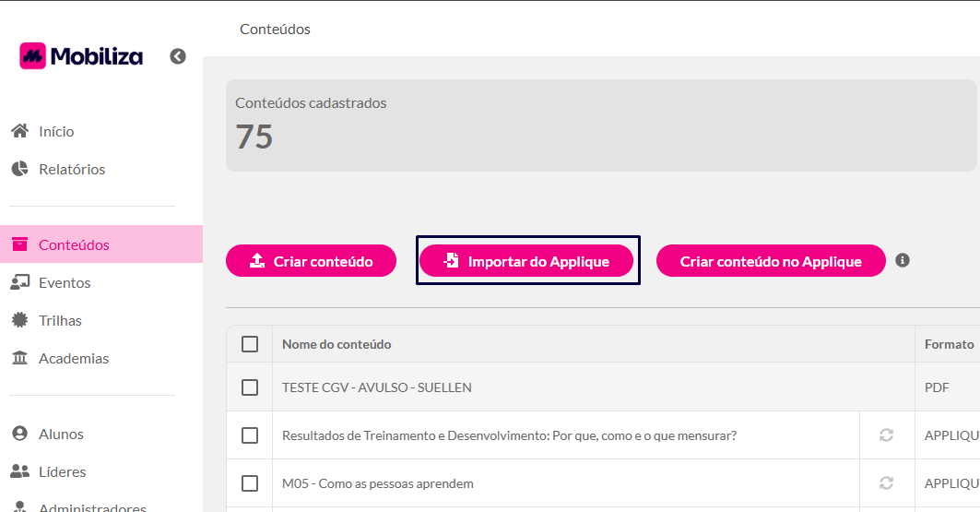Click the sync icon for M05 row
The height and width of the screenshot is (512, 980).
pyautogui.click(x=886, y=483)
